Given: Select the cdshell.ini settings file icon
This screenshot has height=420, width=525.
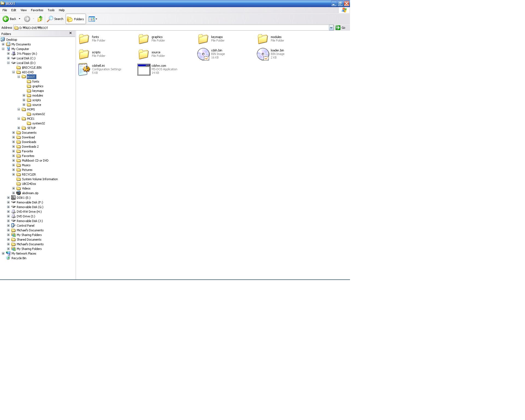Looking at the screenshot, I should pyautogui.click(x=84, y=69).
